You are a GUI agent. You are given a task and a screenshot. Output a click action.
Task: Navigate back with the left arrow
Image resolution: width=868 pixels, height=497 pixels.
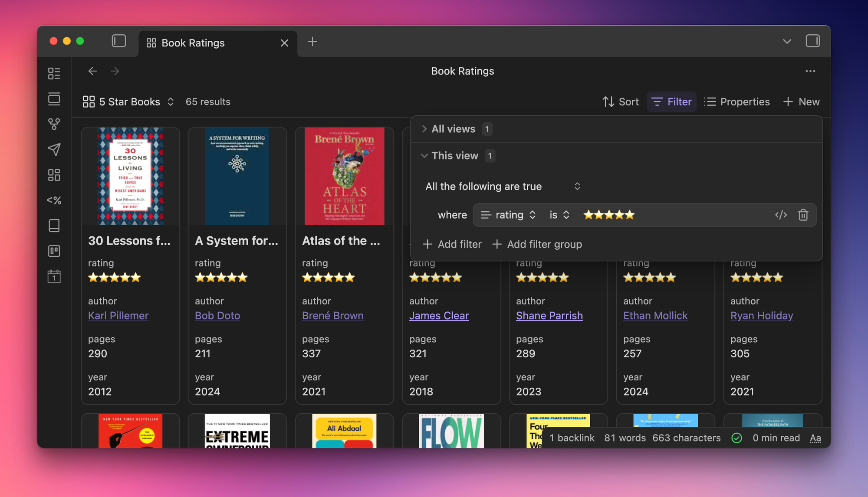tap(92, 71)
